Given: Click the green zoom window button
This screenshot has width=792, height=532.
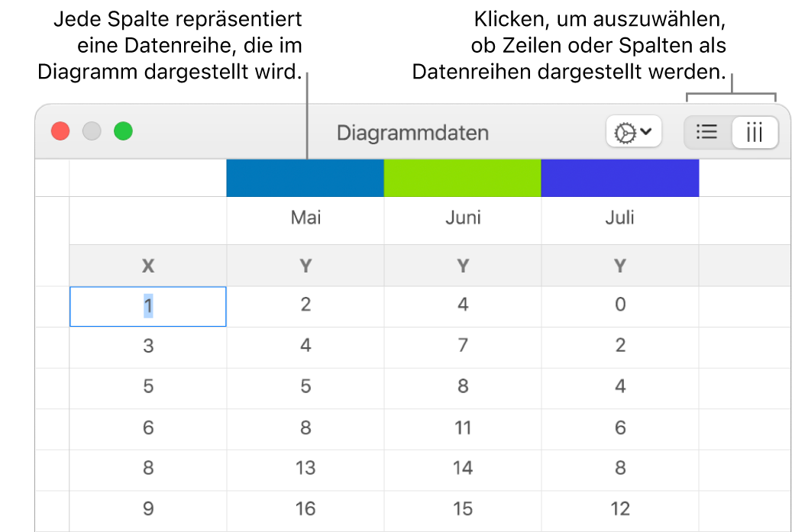Looking at the screenshot, I should 123,131.
